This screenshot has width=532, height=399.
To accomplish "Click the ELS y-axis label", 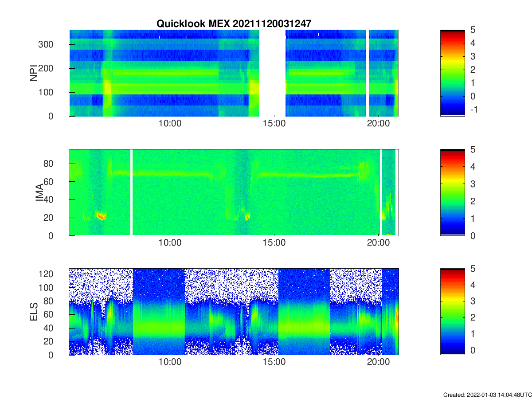I will [x=34, y=312].
